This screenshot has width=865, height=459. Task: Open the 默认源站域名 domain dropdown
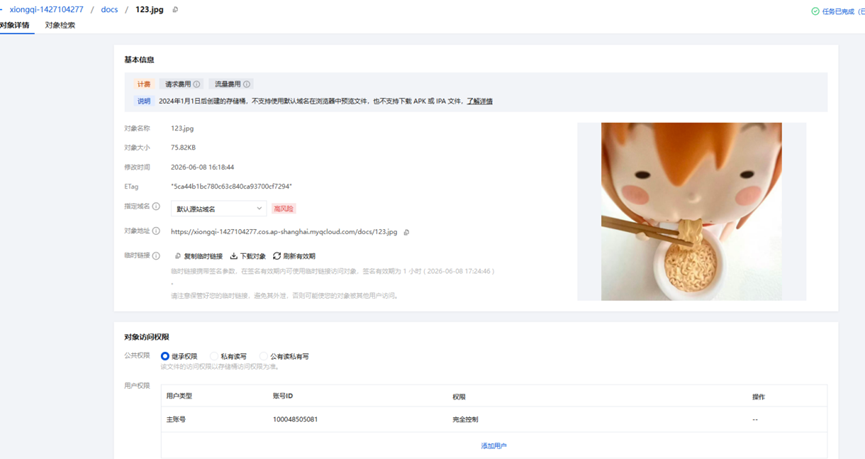point(219,209)
